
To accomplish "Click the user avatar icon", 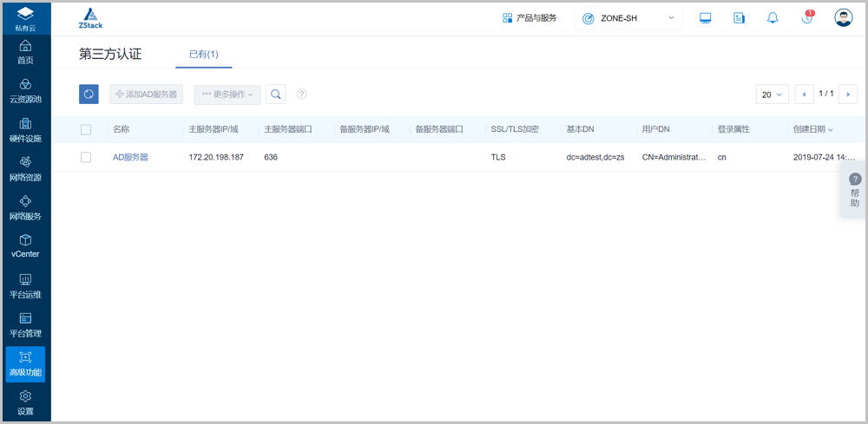I will (x=843, y=18).
